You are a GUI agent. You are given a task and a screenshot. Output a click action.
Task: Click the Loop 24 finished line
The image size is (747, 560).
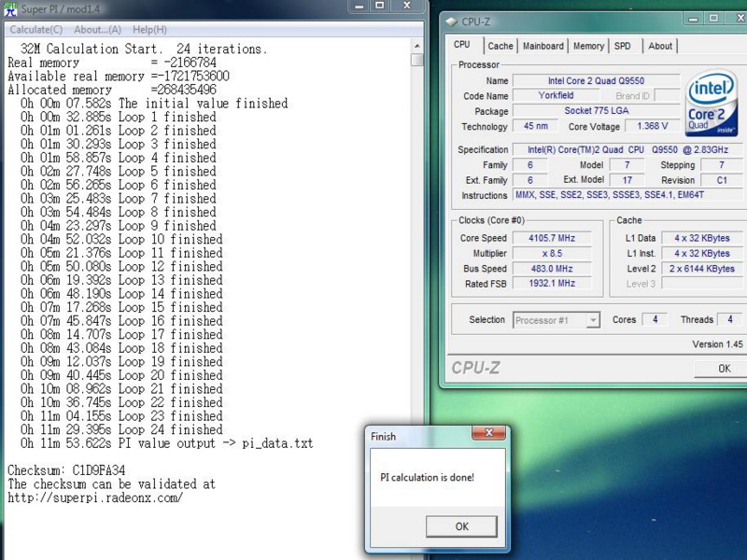(x=121, y=429)
